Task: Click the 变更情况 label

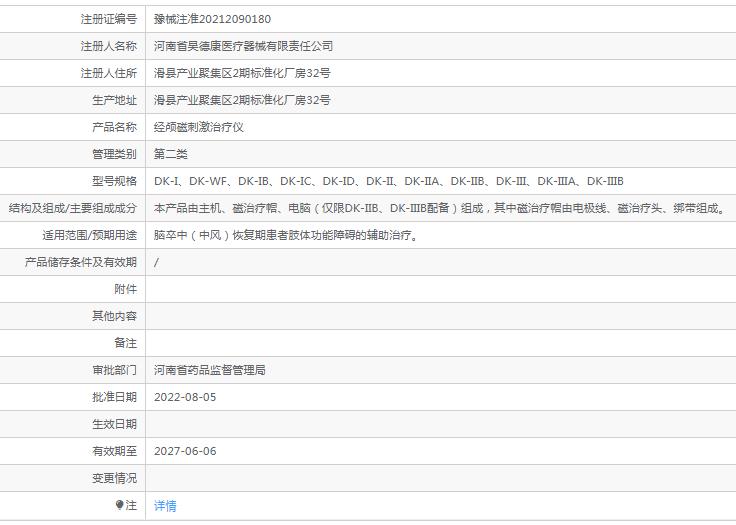Action: coord(114,478)
